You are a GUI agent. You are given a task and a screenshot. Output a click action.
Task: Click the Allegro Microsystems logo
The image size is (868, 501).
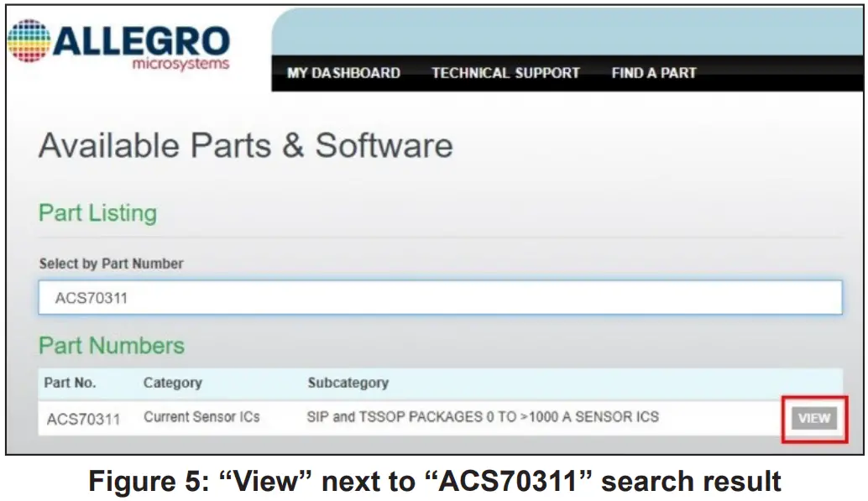(118, 44)
